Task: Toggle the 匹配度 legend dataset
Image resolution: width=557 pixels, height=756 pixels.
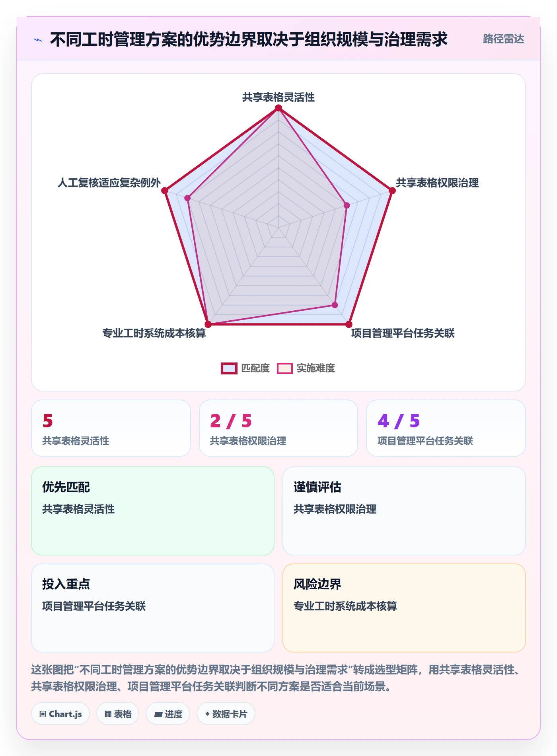Action: [x=245, y=368]
